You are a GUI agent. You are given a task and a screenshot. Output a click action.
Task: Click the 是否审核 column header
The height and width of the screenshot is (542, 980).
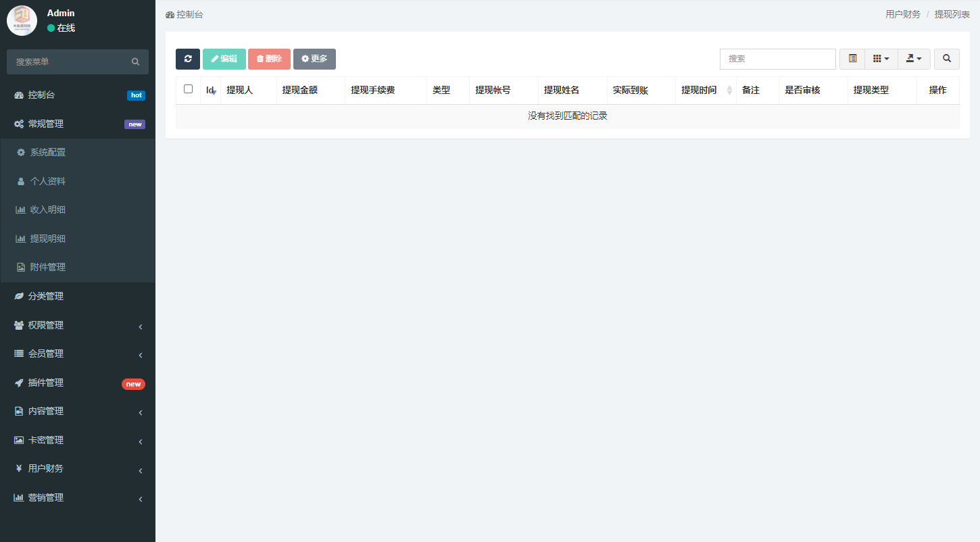click(814, 90)
